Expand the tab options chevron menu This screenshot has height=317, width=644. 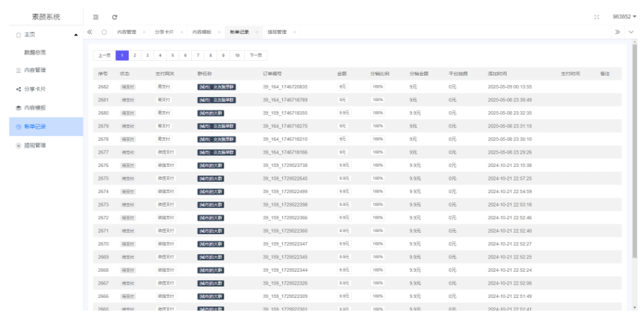point(631,33)
